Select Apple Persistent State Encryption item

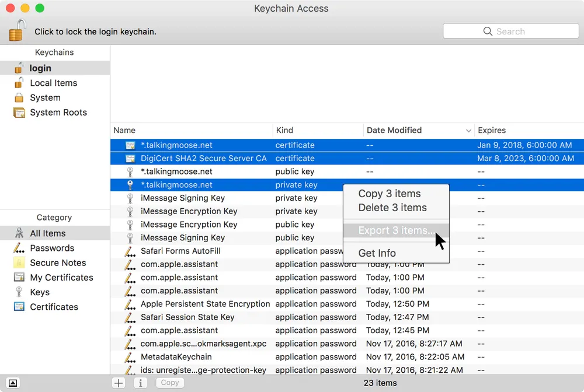click(x=347, y=304)
